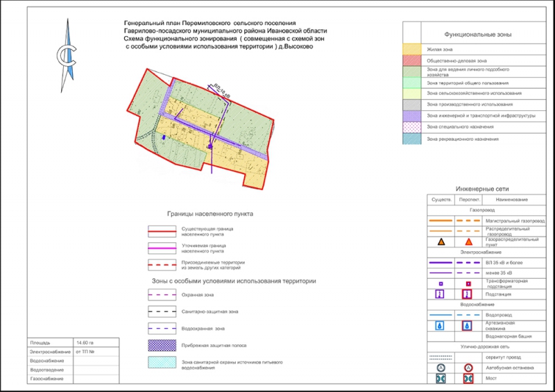This screenshot has width=555, height=392.
Task: Click existing ВЛ 35 кВ thick purple line
Action: click(441, 263)
